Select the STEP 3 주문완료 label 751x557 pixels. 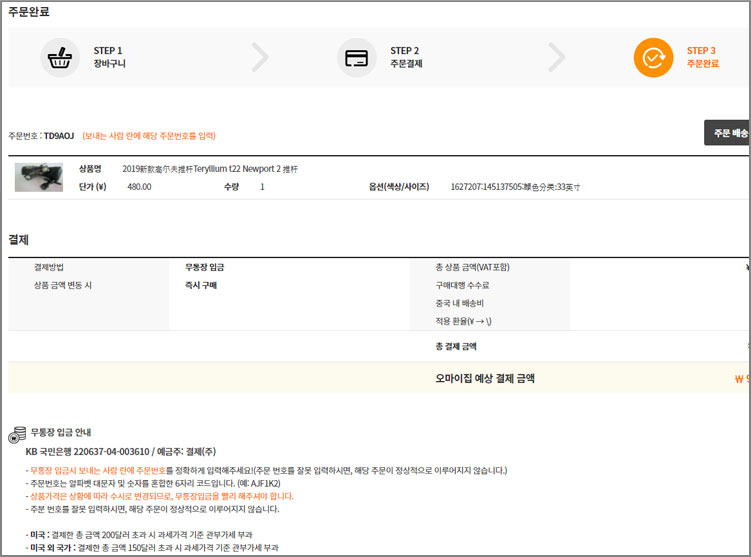[702, 64]
